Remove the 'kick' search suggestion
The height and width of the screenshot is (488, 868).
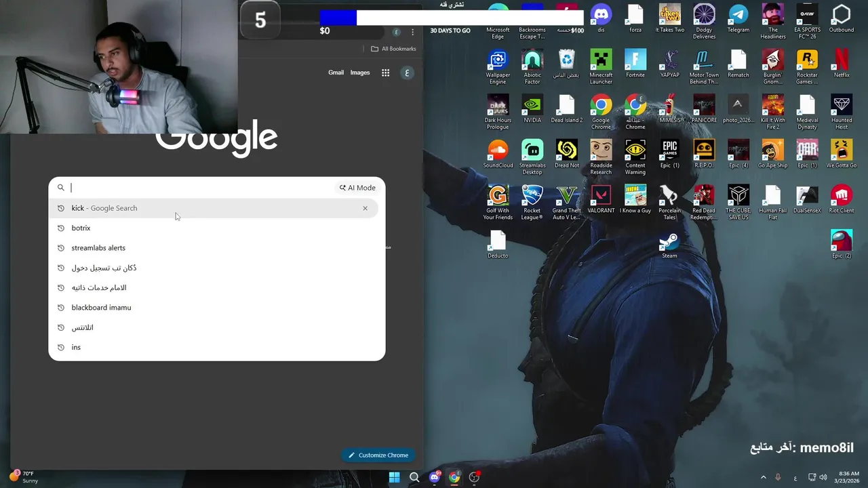tap(365, 208)
